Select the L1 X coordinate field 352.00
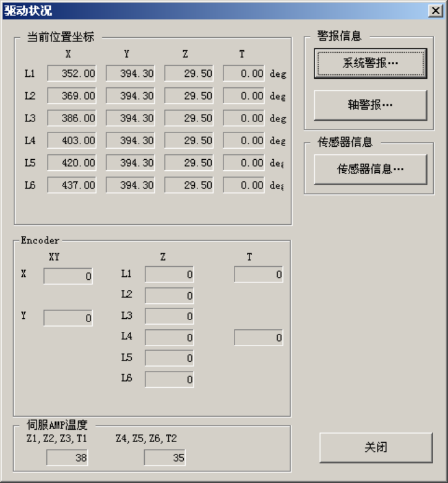Image resolution: width=448 pixels, height=483 pixels. pos(72,73)
